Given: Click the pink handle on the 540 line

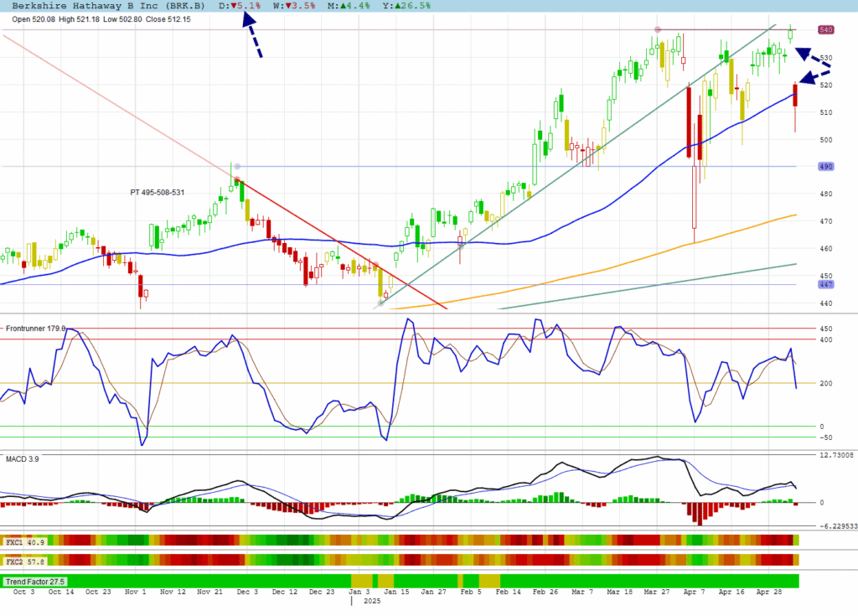Looking at the screenshot, I should 658,29.
